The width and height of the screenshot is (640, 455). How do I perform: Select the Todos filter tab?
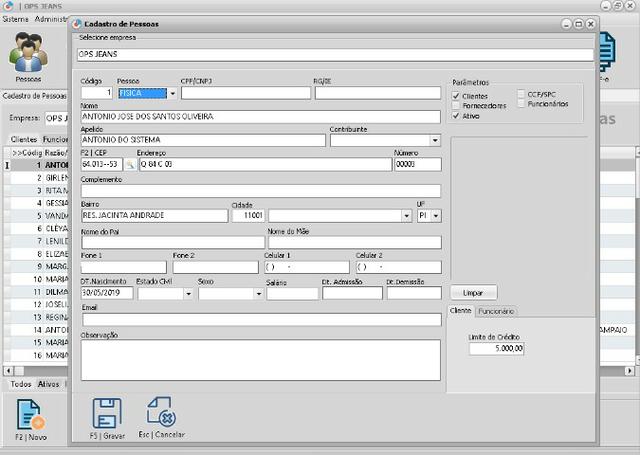(21, 384)
